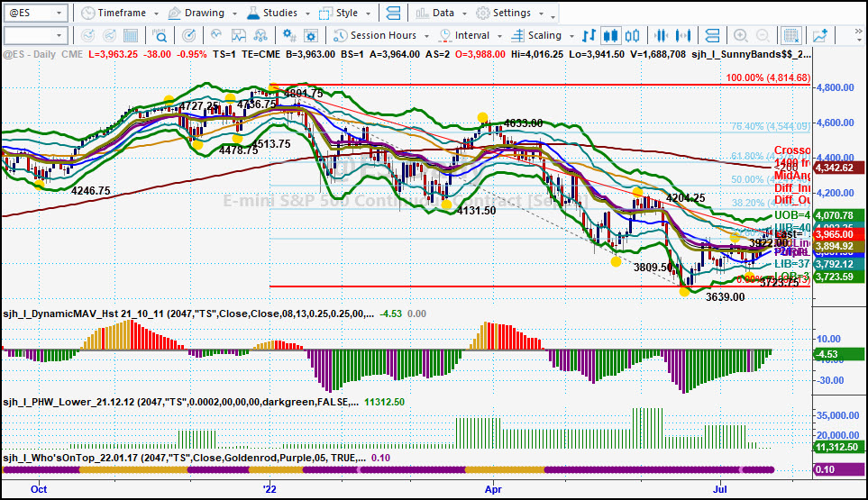The width and height of the screenshot is (868, 500).
Task: Open the Drawing menu
Action: [x=205, y=13]
